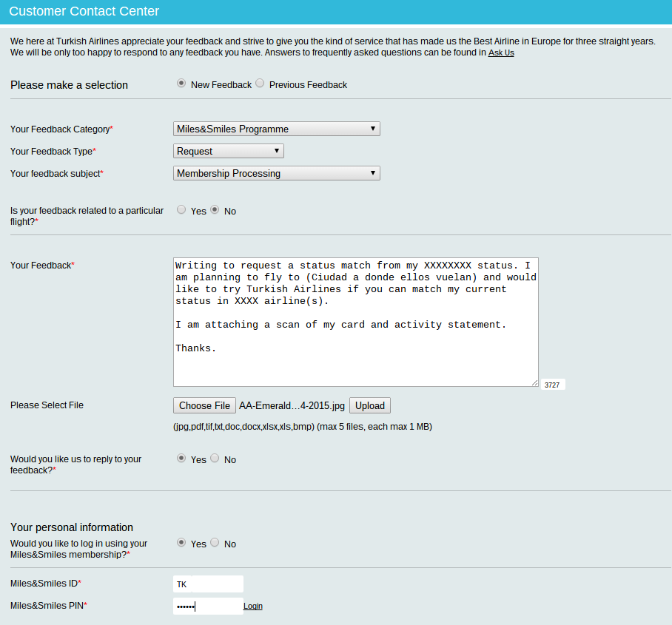
Task: Click the Upload button
Action: coord(370,405)
